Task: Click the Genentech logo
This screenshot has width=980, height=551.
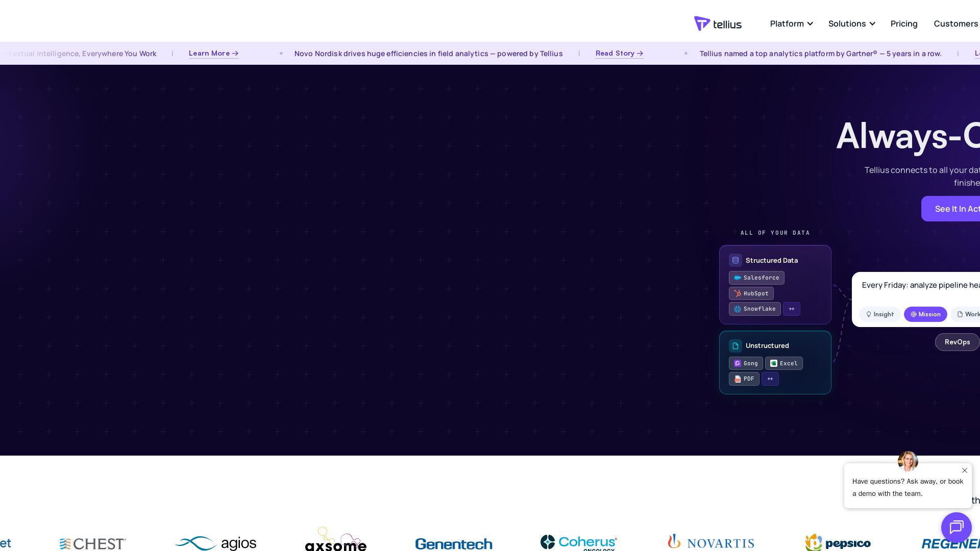Action: 454,544
